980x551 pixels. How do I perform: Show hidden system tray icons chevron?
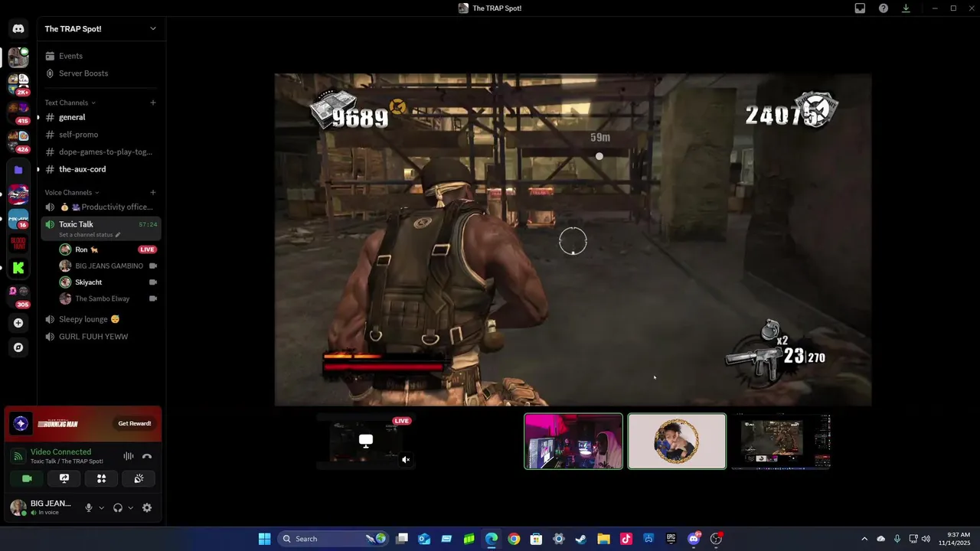click(x=864, y=539)
